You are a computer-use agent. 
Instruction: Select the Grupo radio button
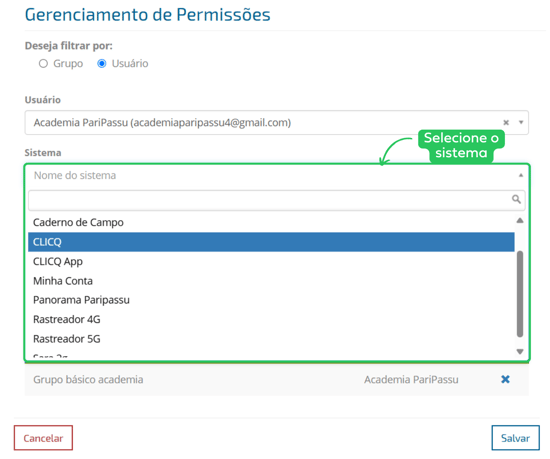(x=43, y=63)
